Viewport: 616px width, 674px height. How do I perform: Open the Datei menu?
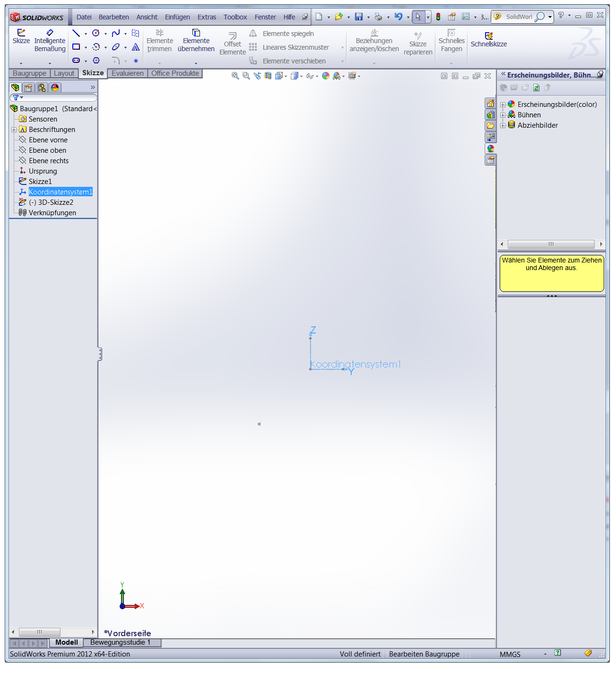84,17
